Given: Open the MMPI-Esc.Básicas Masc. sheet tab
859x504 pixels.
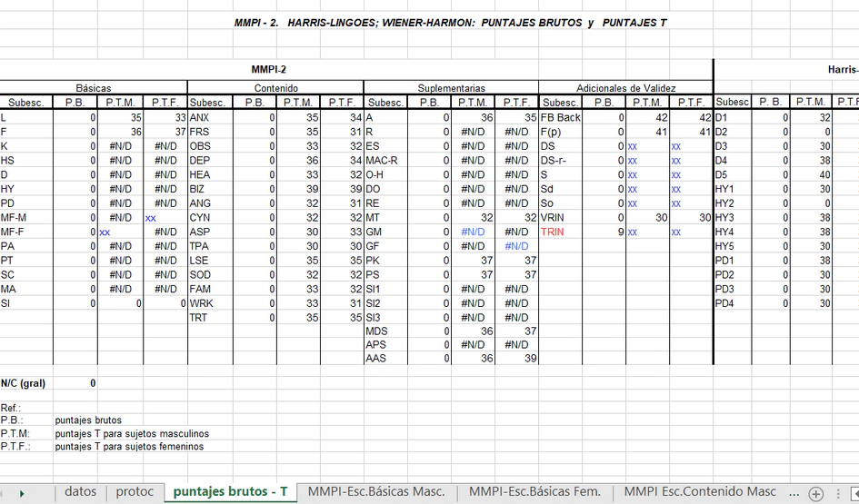Looking at the screenshot, I should coord(376,492).
